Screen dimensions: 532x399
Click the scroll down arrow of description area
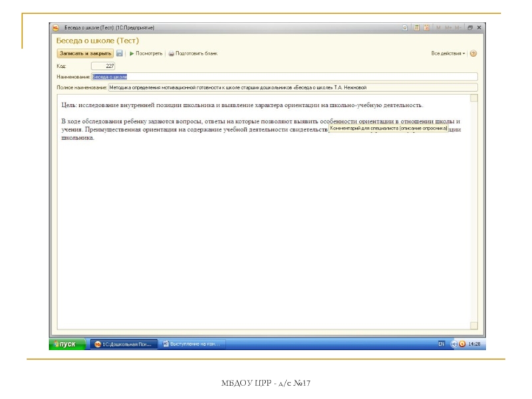tap(473, 326)
